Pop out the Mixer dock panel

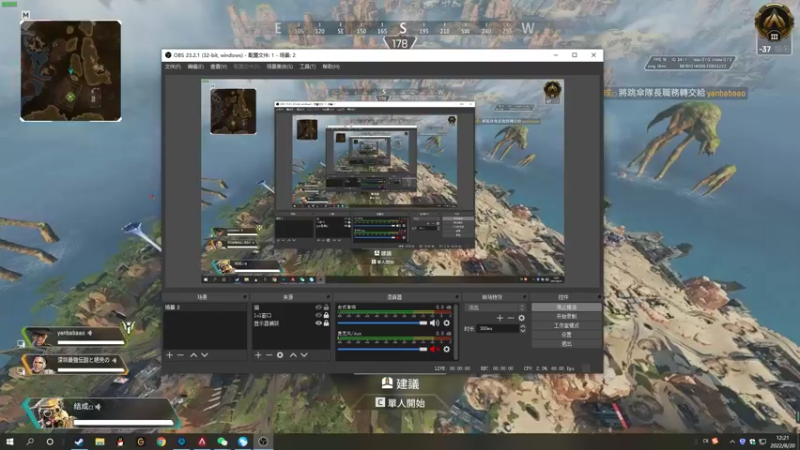pos(457,297)
